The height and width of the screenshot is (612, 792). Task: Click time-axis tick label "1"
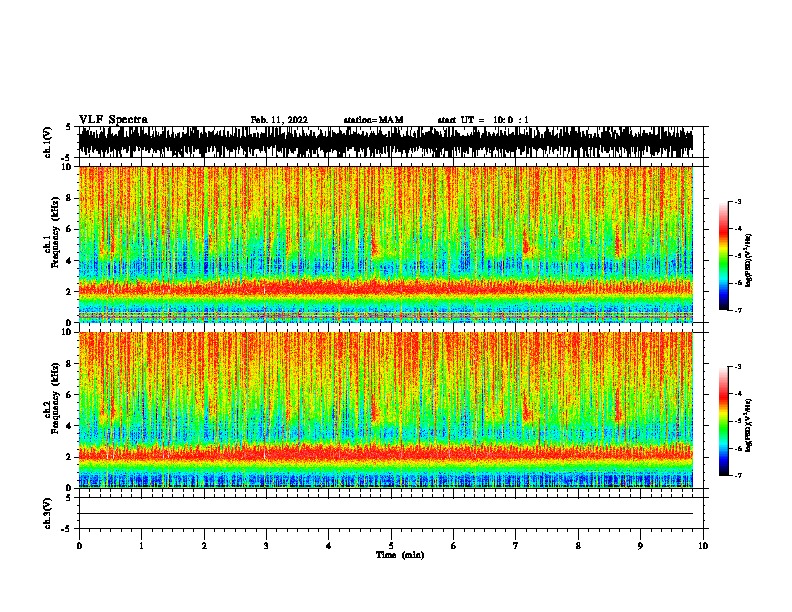tap(141, 546)
